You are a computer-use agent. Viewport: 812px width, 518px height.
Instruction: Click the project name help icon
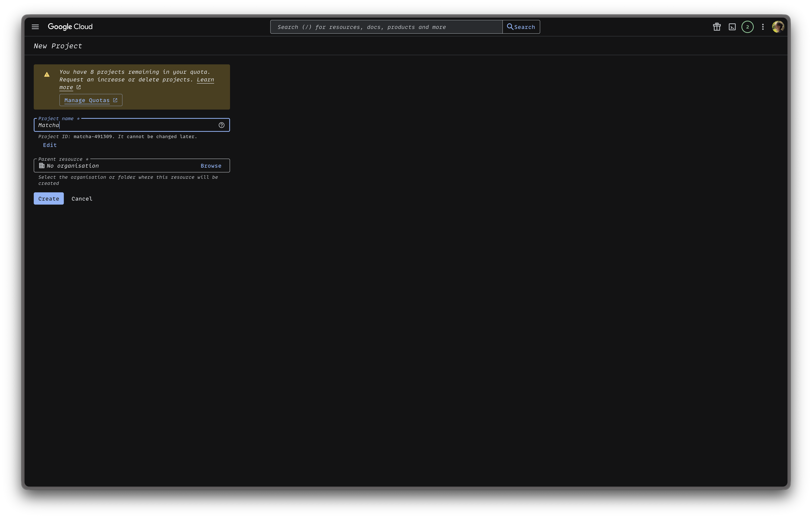[x=221, y=125]
